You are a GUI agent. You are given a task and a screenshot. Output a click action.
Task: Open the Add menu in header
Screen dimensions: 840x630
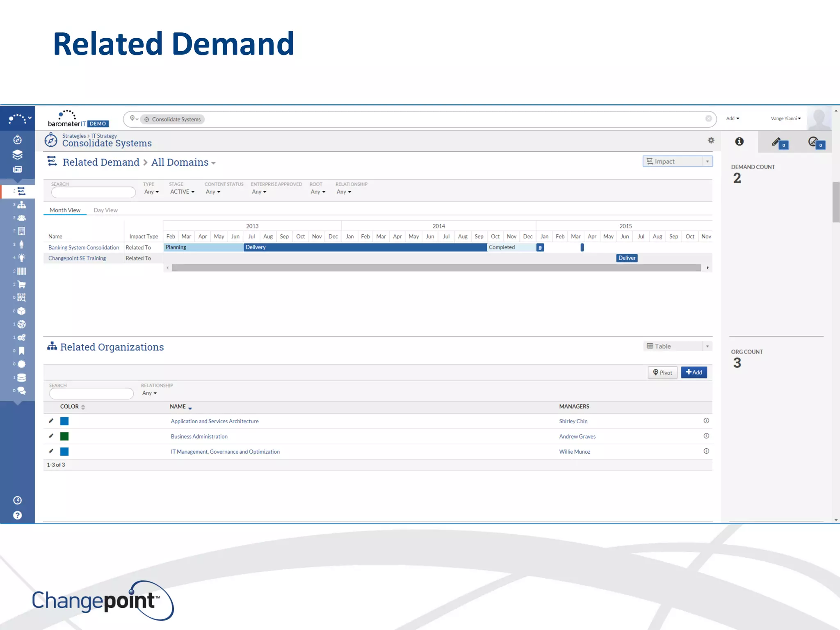tap(732, 119)
